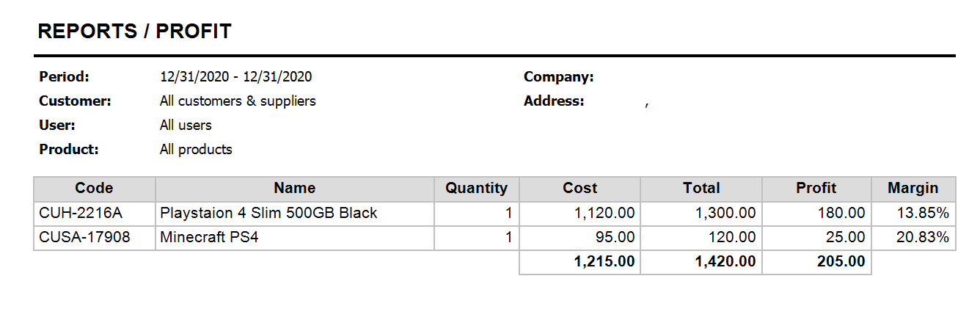Click the Margin column header
Screen dimensions: 980x309
(x=913, y=189)
